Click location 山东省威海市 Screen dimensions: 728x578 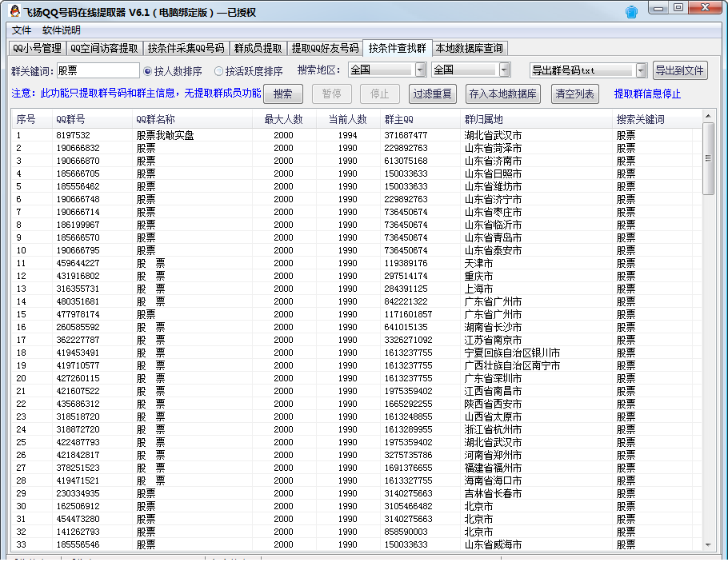click(x=493, y=545)
